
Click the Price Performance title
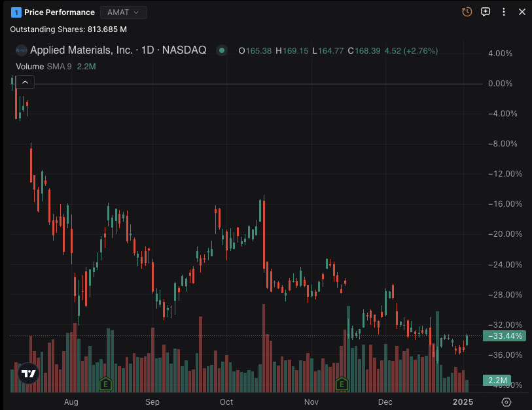click(x=60, y=12)
